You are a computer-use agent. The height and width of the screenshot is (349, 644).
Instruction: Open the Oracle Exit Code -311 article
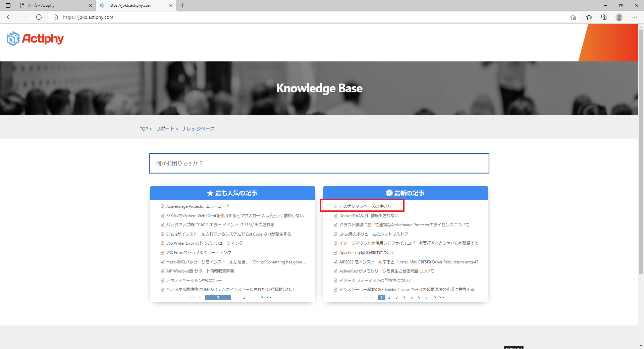click(229, 234)
